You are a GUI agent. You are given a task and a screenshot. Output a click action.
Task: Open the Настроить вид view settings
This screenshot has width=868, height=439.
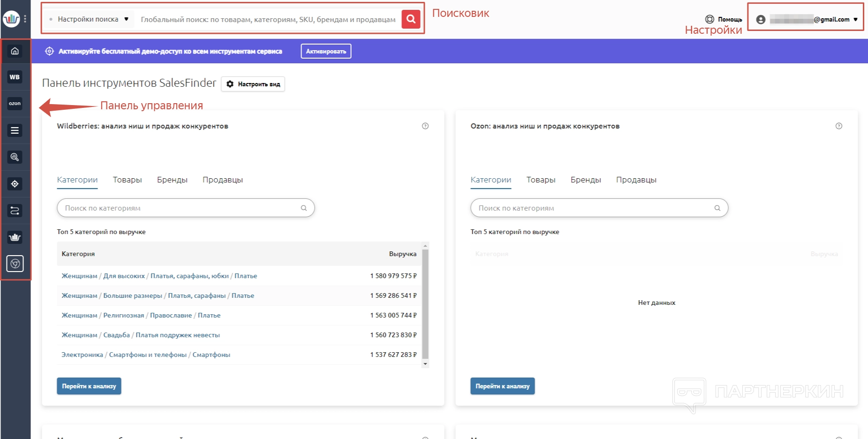[253, 84]
